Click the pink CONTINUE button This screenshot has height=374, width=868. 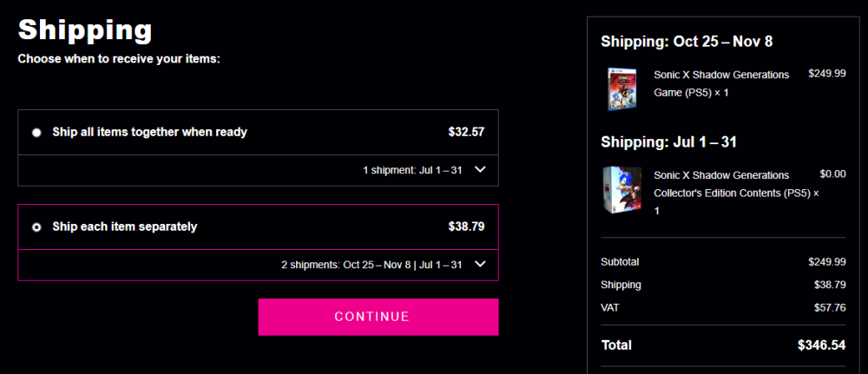tap(378, 317)
